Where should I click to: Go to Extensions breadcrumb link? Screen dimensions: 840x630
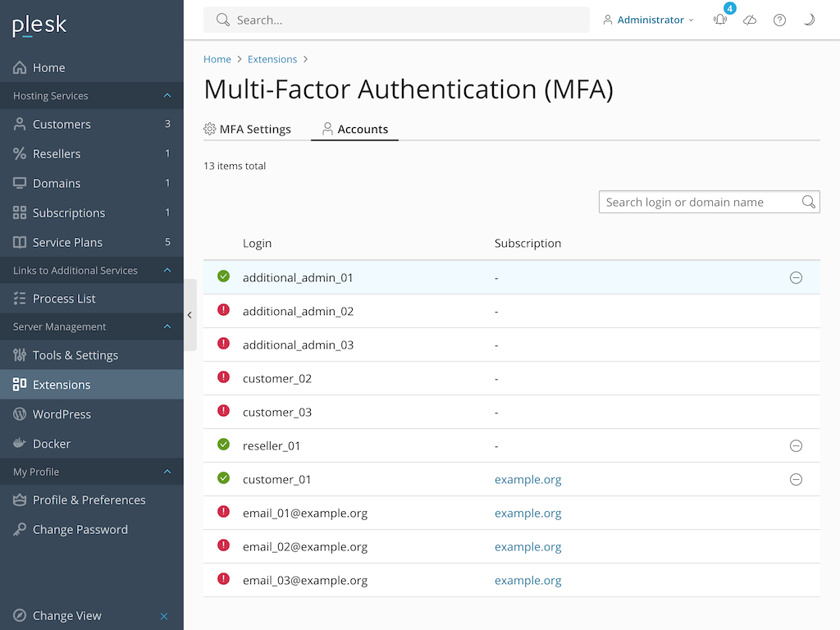(x=272, y=59)
